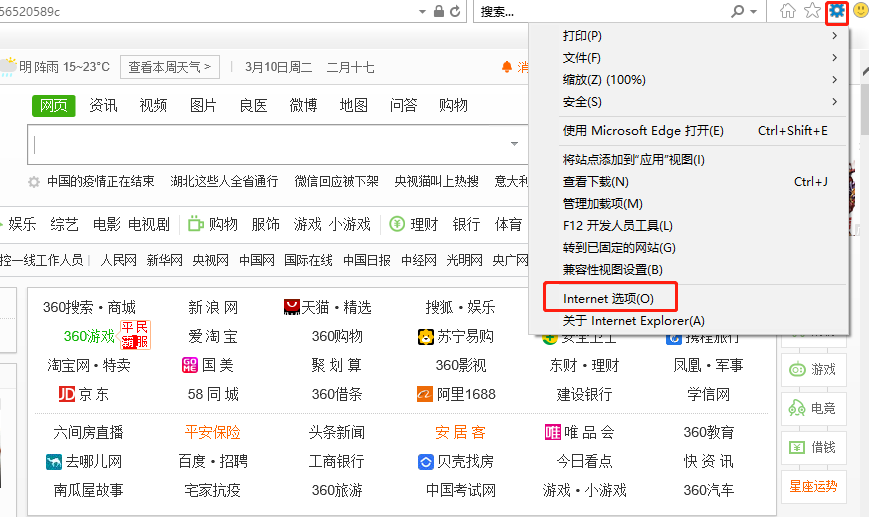Click the Home icon in the browser toolbar

(788, 11)
